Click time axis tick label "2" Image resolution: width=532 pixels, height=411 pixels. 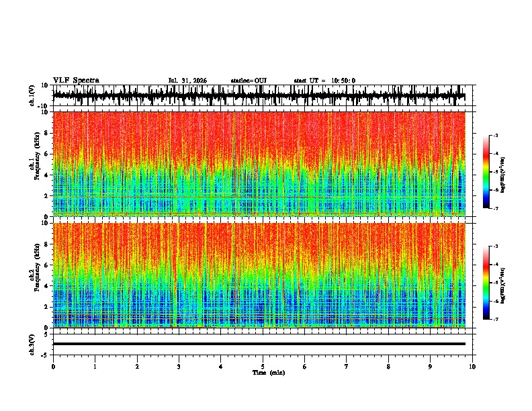click(x=137, y=367)
